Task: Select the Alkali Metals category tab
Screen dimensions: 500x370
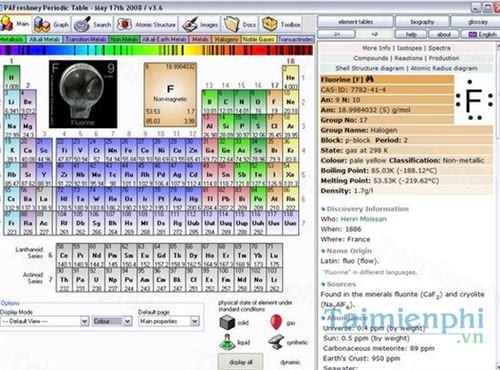Action: point(44,39)
